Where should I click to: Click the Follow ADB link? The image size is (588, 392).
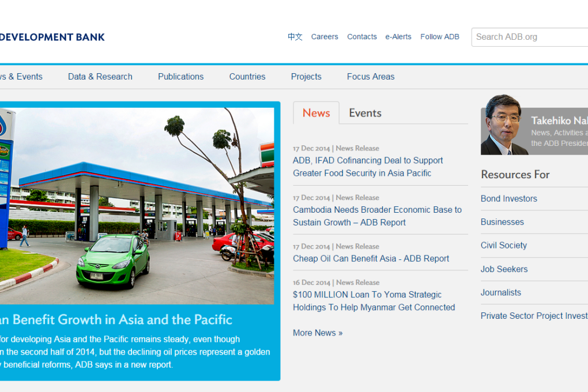(x=440, y=36)
